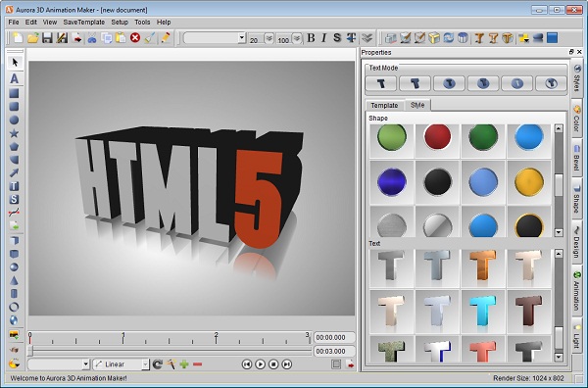The width and height of the screenshot is (588, 388).
Task: Select the last Text Mode button
Action: tap(551, 83)
